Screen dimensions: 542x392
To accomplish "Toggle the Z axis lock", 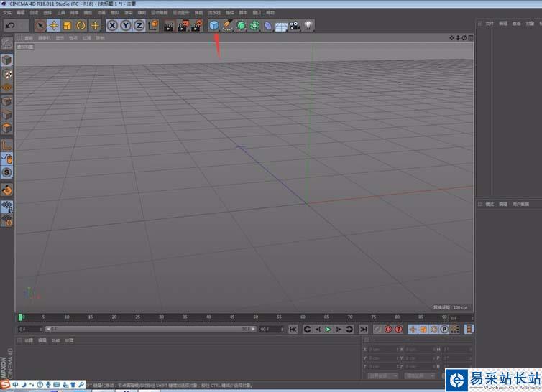I will [139, 25].
